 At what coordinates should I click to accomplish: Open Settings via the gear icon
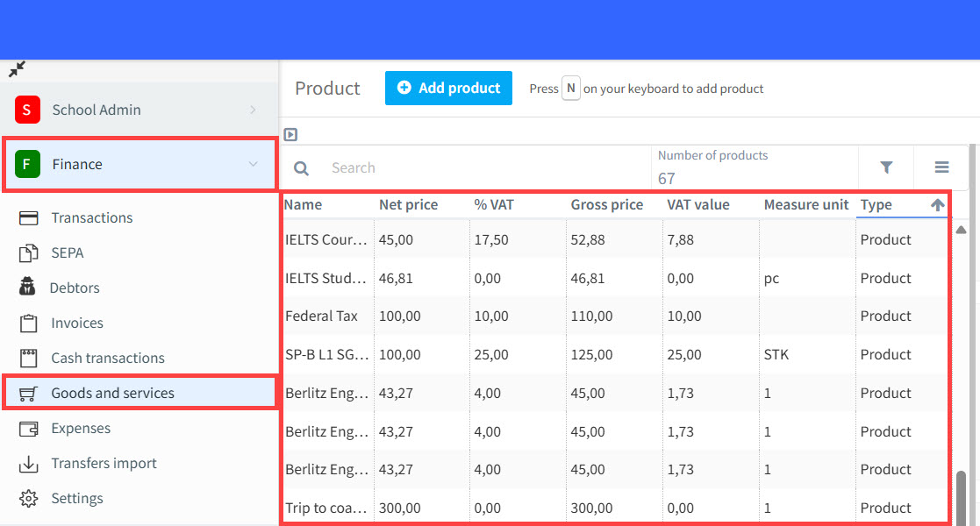click(x=29, y=499)
